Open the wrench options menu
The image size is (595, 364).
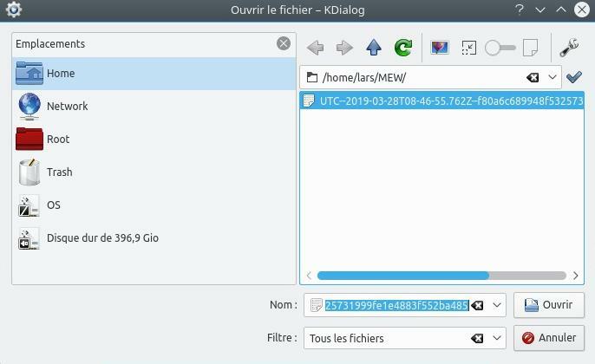tap(569, 48)
